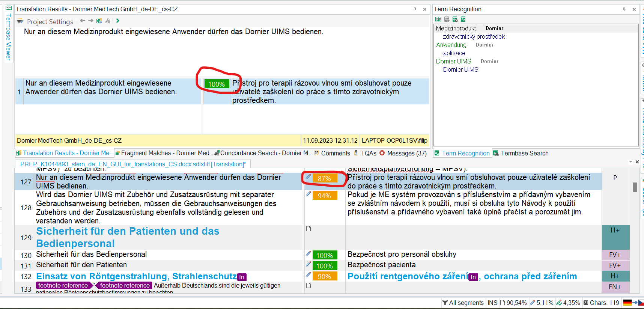The height and width of the screenshot is (309, 644).
Task: Open the editor document list dropdown arrow
Action: click(630, 162)
